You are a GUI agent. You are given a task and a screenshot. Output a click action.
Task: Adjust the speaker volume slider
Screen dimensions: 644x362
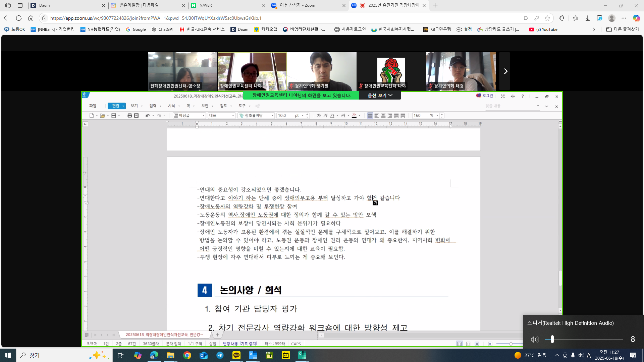point(552,340)
